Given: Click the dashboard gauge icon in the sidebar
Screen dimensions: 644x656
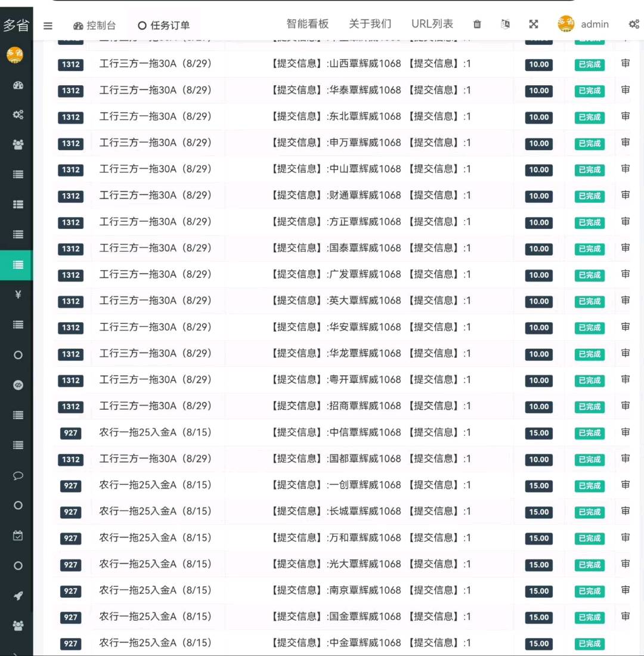Looking at the screenshot, I should click(17, 85).
